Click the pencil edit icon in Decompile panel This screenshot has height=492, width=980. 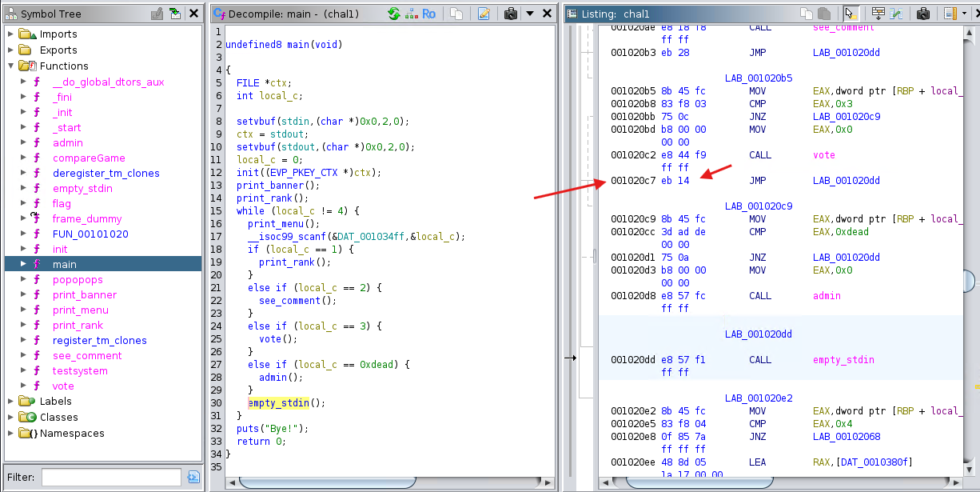pyautogui.click(x=484, y=14)
